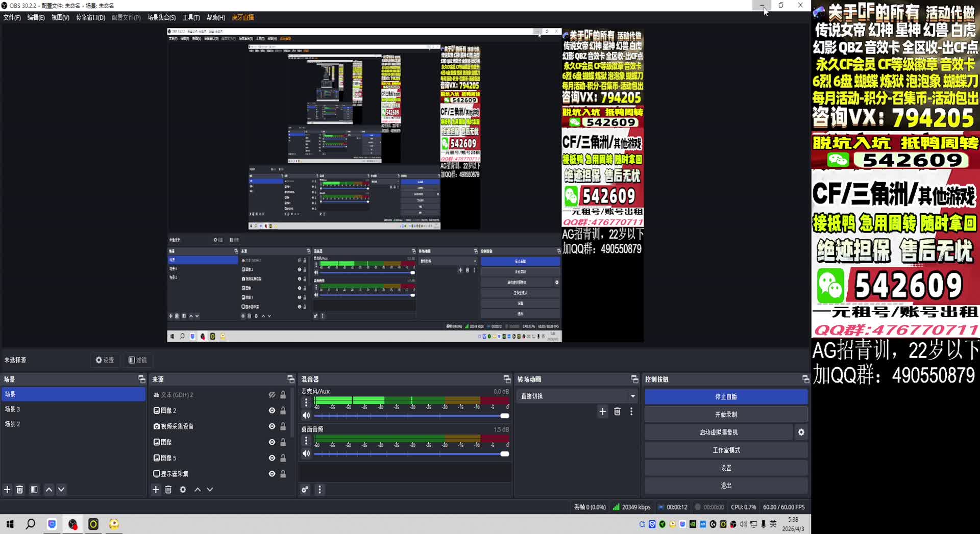Click the 停止直播 button
980x534 pixels.
[725, 396]
